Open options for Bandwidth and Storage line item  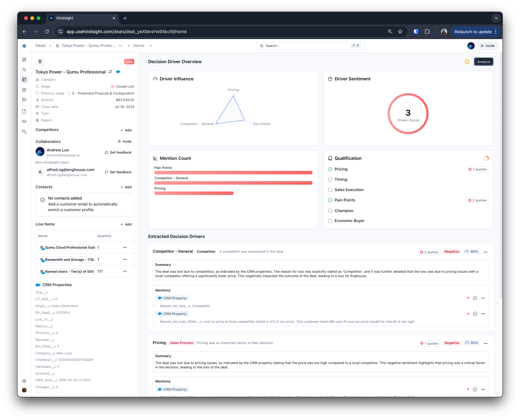pyautogui.click(x=125, y=259)
